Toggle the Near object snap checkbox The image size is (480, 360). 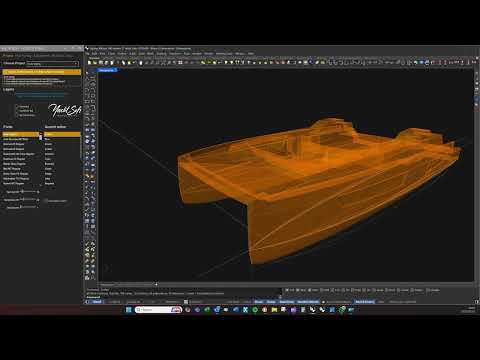pos(299,290)
